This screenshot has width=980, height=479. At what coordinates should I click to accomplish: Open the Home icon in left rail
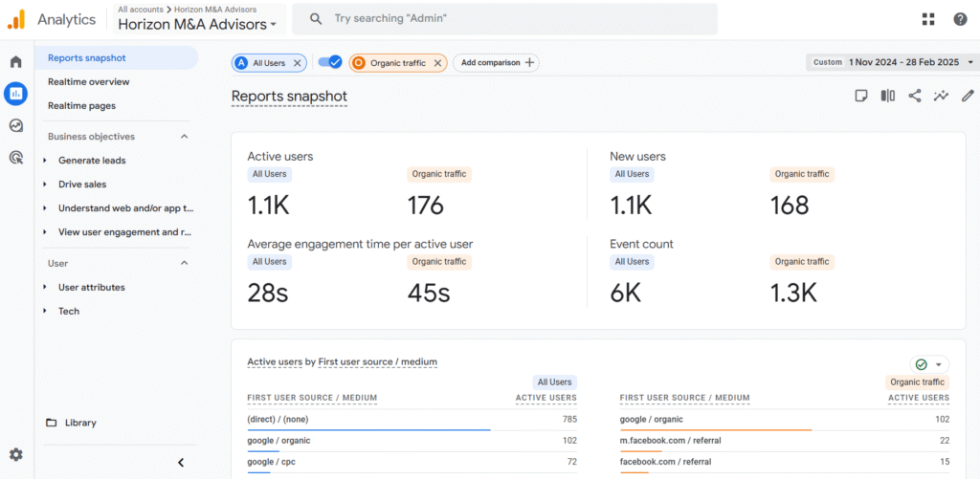[15, 62]
